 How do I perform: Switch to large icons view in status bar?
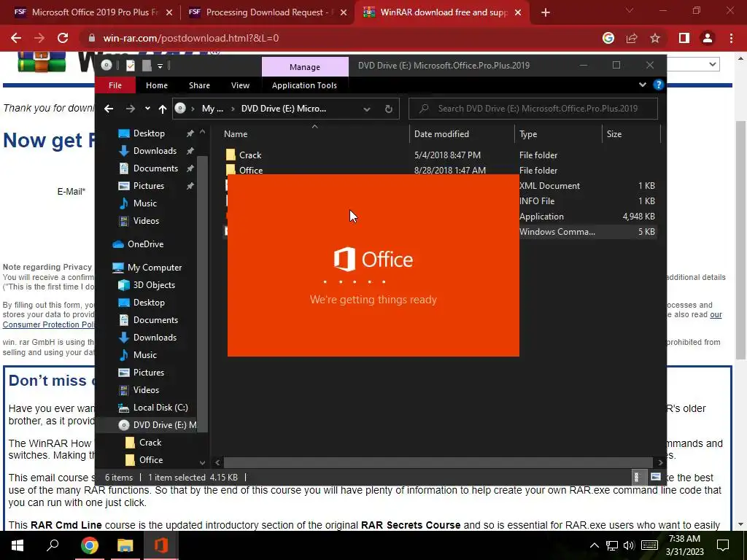[x=656, y=477]
